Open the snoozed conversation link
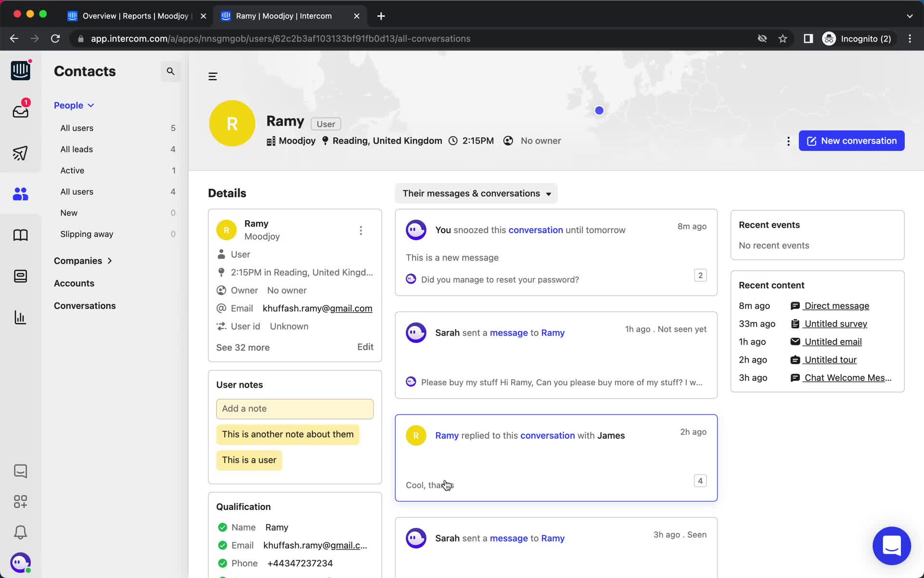The height and width of the screenshot is (578, 924). [x=536, y=230]
